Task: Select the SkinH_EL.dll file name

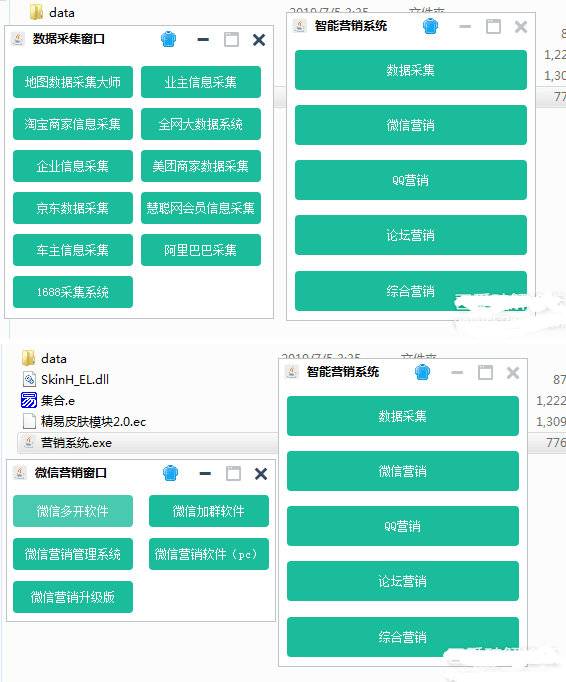Action: 75,380
